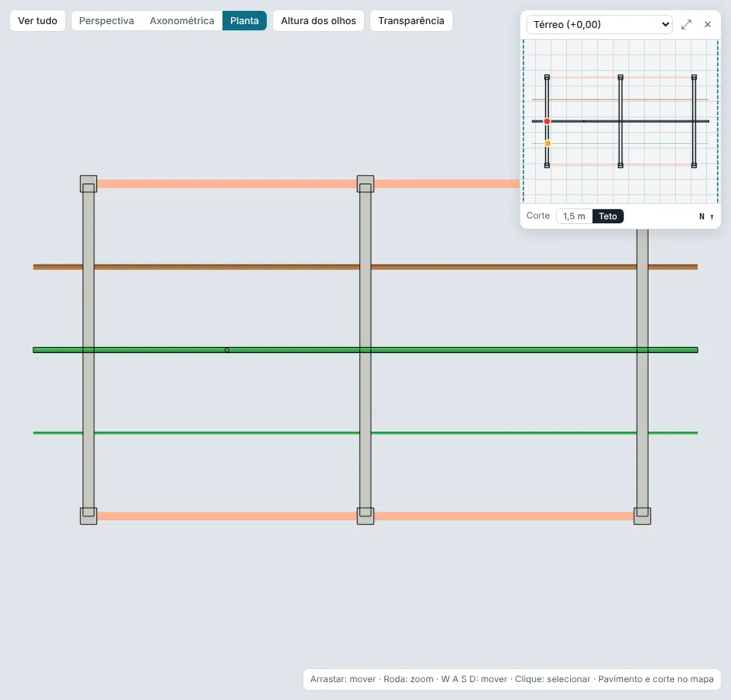
Task: Switch to Perspectiva view
Action: (107, 21)
